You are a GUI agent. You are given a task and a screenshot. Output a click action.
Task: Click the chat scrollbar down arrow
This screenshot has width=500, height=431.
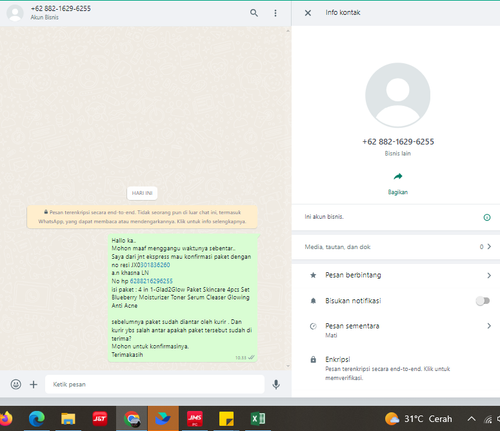288,366
